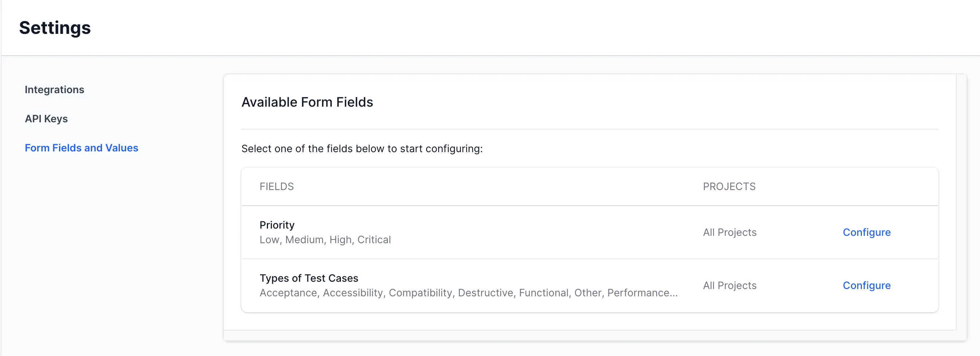This screenshot has width=980, height=356.
Task: Click the Settings page title
Action: (x=55, y=28)
